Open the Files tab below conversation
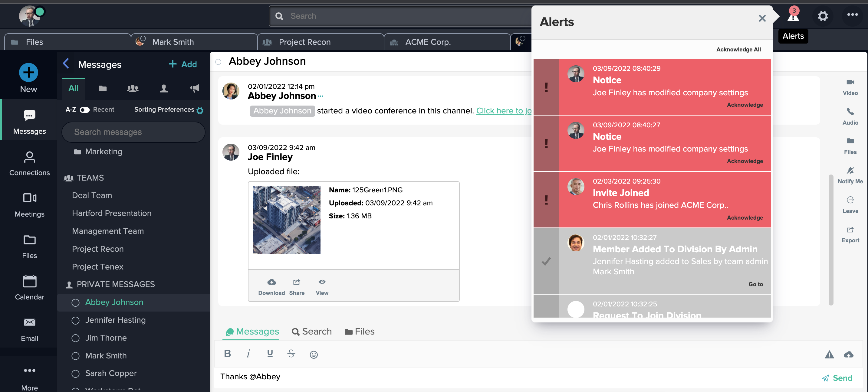This screenshot has height=392, width=868. click(x=359, y=332)
